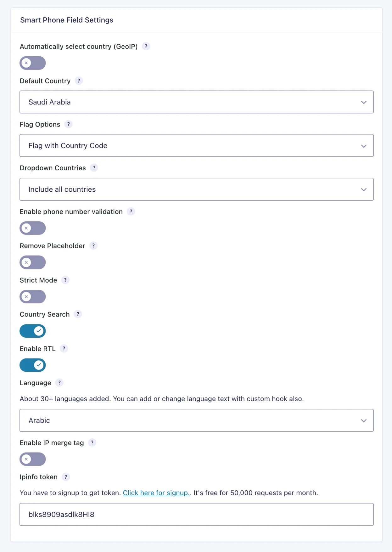Image resolution: width=392 pixels, height=552 pixels.
Task: Show Ipinfo token help tooltip icon
Action: (x=66, y=477)
